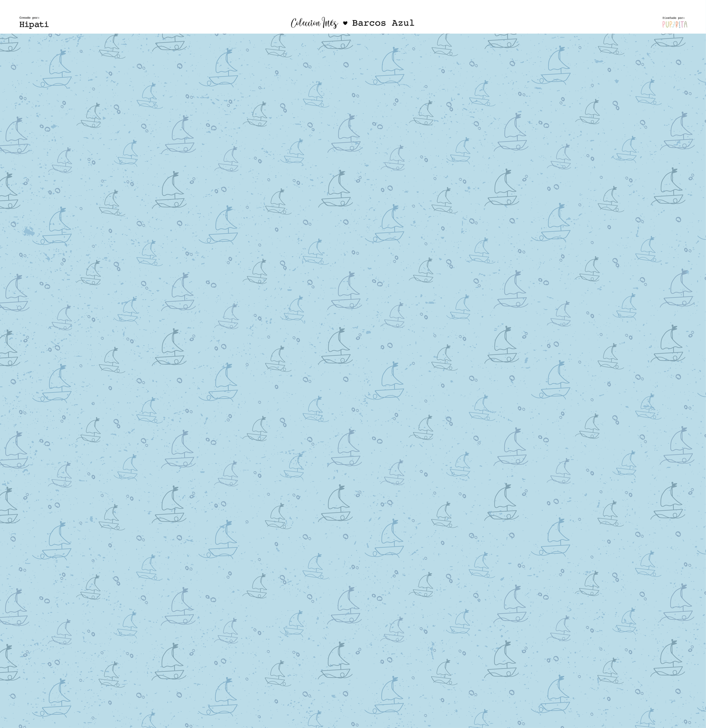Select the 'Barcos Azul' pattern name

coord(383,23)
